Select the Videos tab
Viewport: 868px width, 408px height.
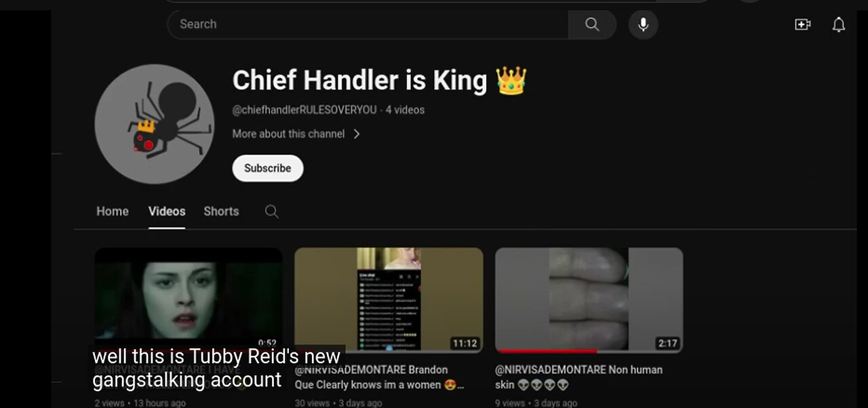click(167, 211)
